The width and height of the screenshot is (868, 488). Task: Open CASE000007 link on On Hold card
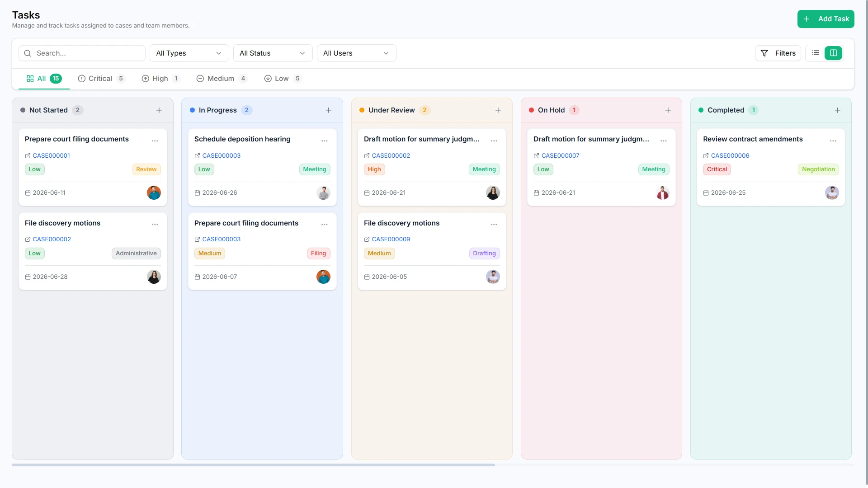pyautogui.click(x=560, y=155)
